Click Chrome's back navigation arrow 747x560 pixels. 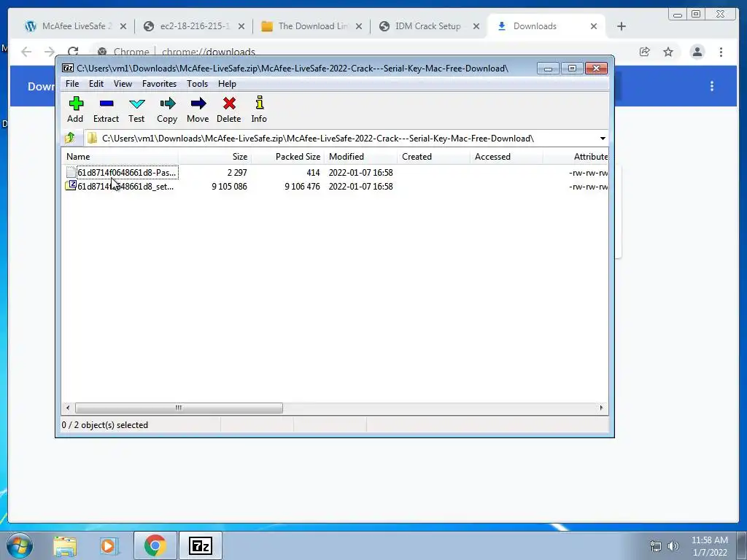click(26, 51)
